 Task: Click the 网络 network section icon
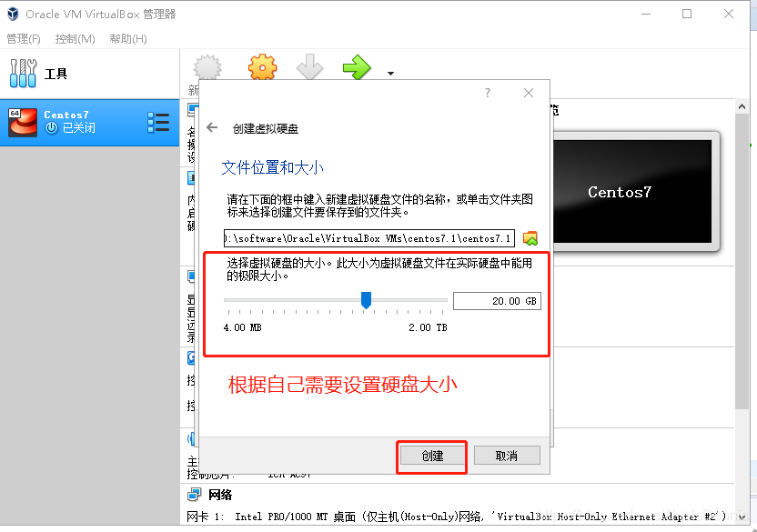tap(193, 495)
